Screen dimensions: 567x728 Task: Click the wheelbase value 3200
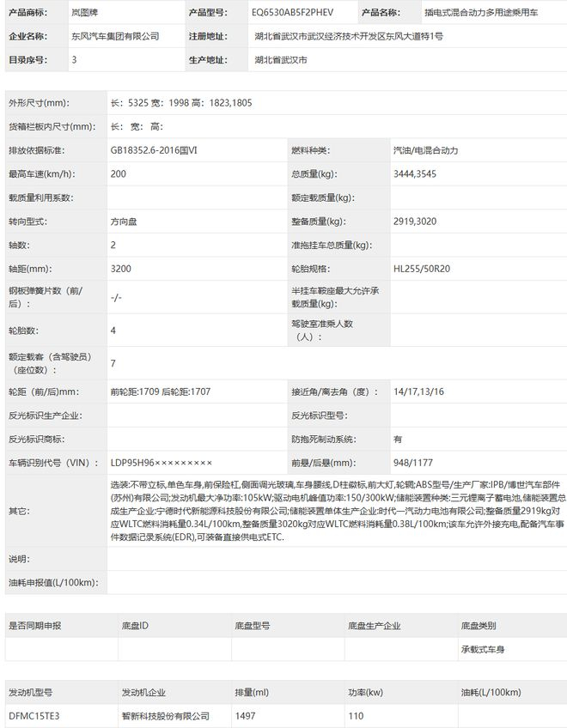[121, 269]
